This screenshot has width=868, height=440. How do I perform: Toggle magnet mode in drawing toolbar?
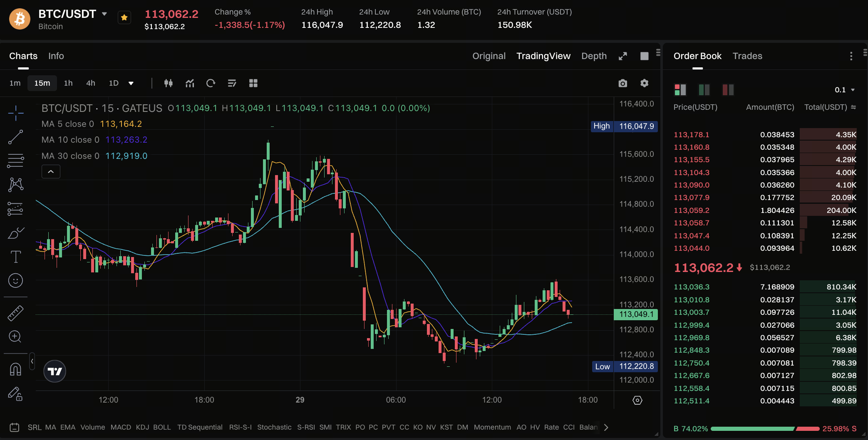click(15, 369)
